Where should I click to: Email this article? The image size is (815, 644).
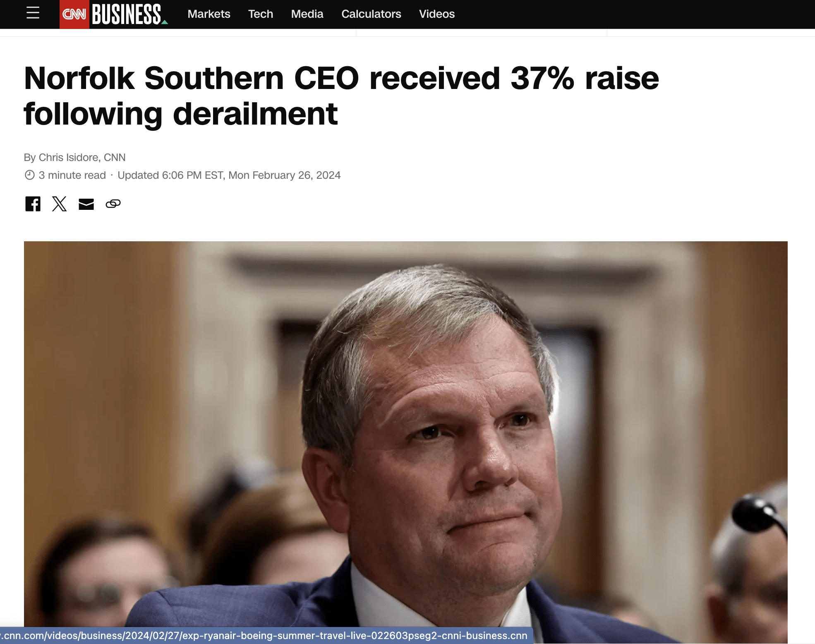coord(86,204)
